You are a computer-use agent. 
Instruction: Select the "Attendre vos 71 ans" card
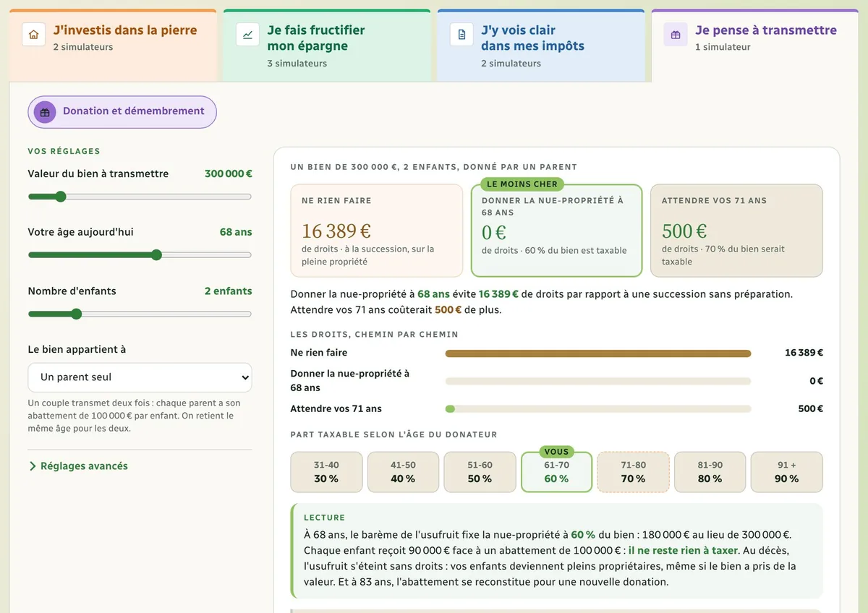[x=736, y=231]
